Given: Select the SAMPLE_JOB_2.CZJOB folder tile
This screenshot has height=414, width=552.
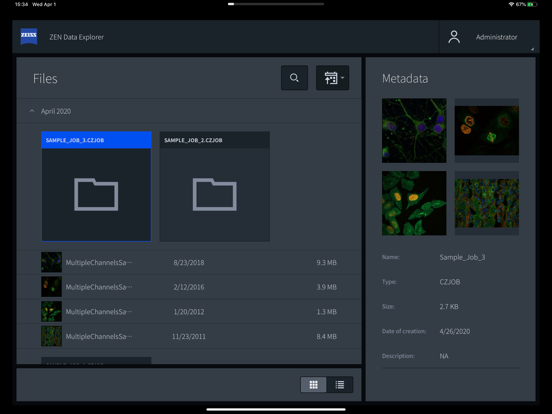Looking at the screenshot, I should (215, 187).
